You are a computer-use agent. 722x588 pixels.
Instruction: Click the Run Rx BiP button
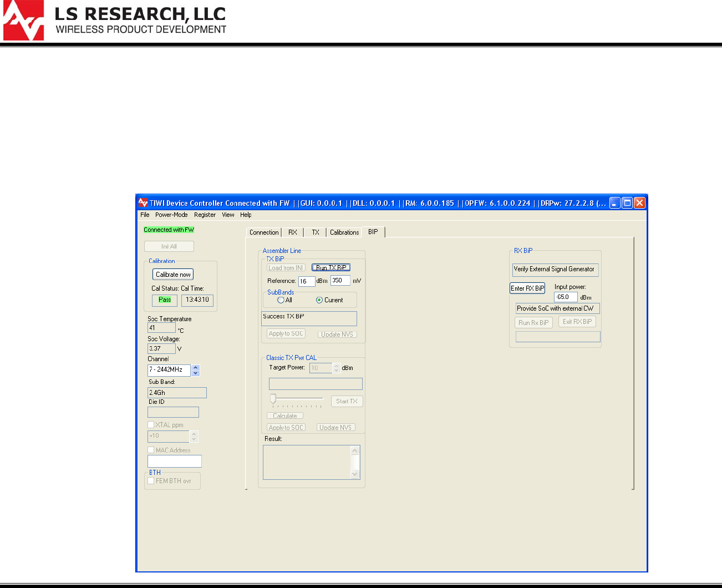[x=533, y=323]
